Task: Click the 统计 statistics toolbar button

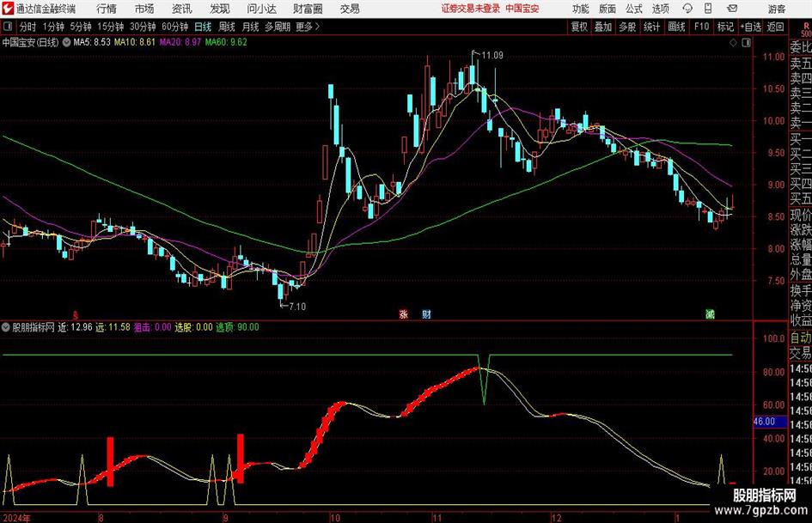Action: click(651, 27)
